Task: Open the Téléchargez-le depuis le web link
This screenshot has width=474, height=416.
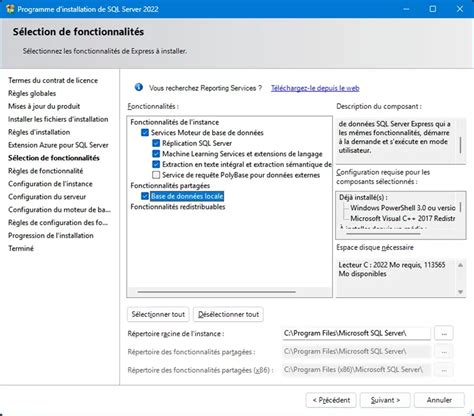Action: [x=315, y=88]
